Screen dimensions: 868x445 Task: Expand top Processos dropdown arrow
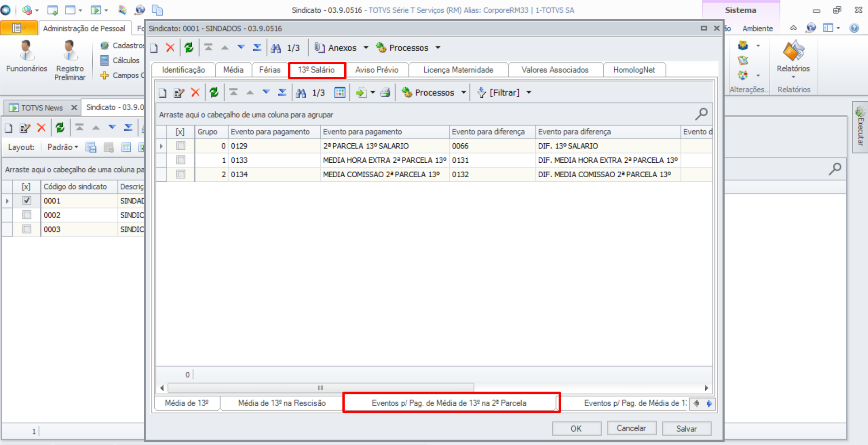click(438, 47)
